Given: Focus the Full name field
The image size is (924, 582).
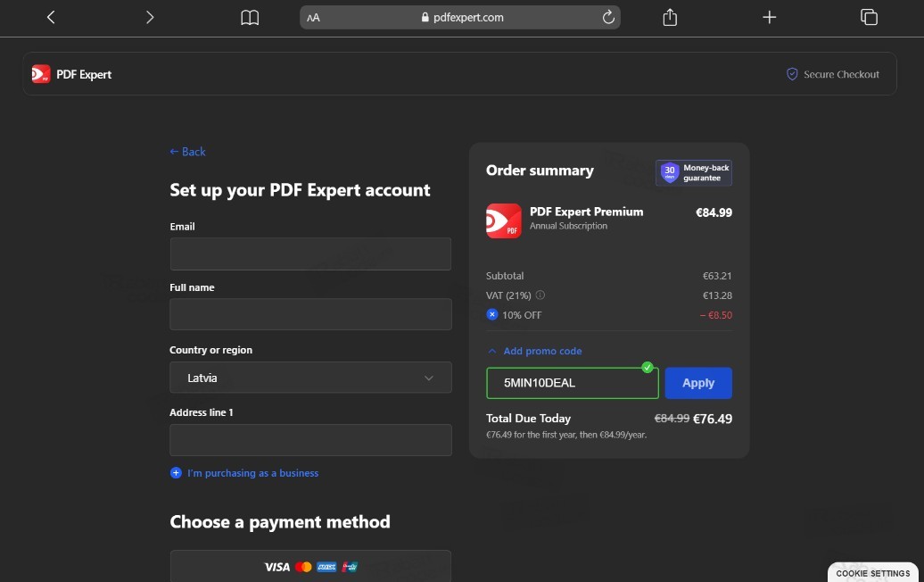Looking at the screenshot, I should [310, 314].
